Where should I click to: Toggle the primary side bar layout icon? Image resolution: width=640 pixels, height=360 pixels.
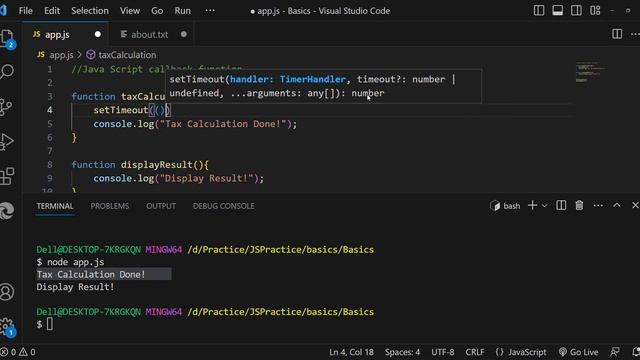pos(539,11)
